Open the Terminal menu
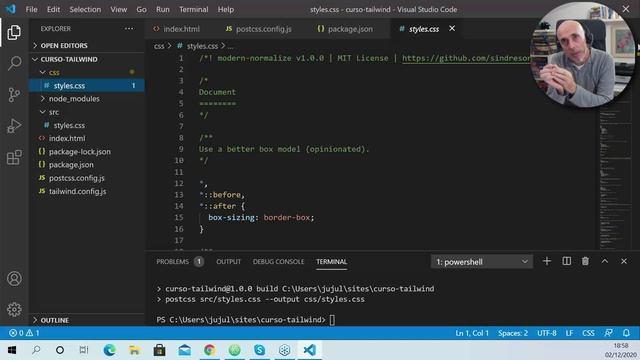The width and height of the screenshot is (640, 360). click(x=193, y=9)
